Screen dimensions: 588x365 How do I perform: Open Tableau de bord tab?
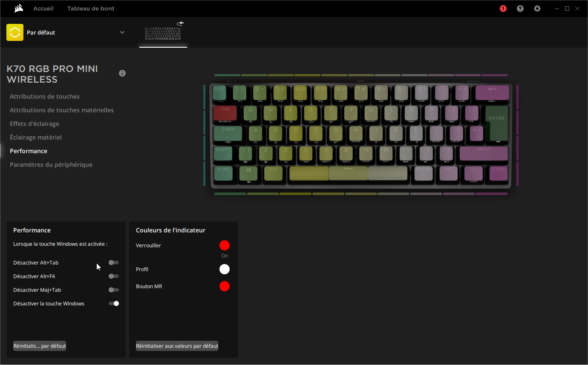coord(91,9)
